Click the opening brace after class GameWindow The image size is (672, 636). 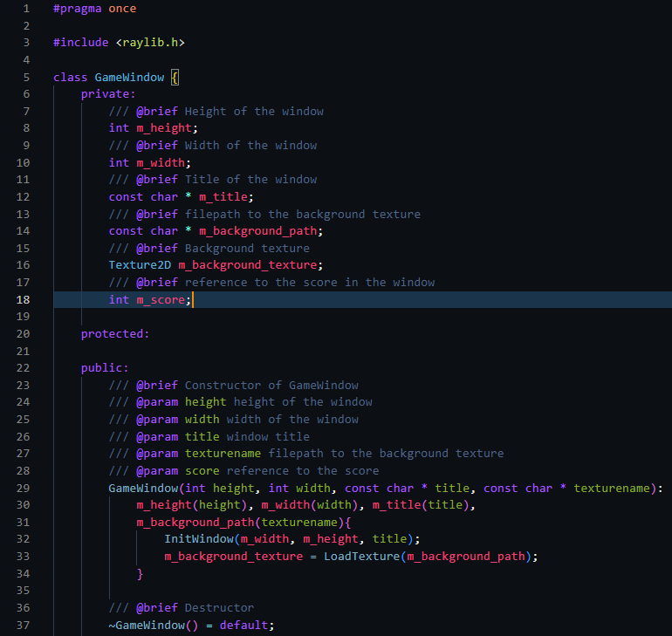pyautogui.click(x=175, y=77)
